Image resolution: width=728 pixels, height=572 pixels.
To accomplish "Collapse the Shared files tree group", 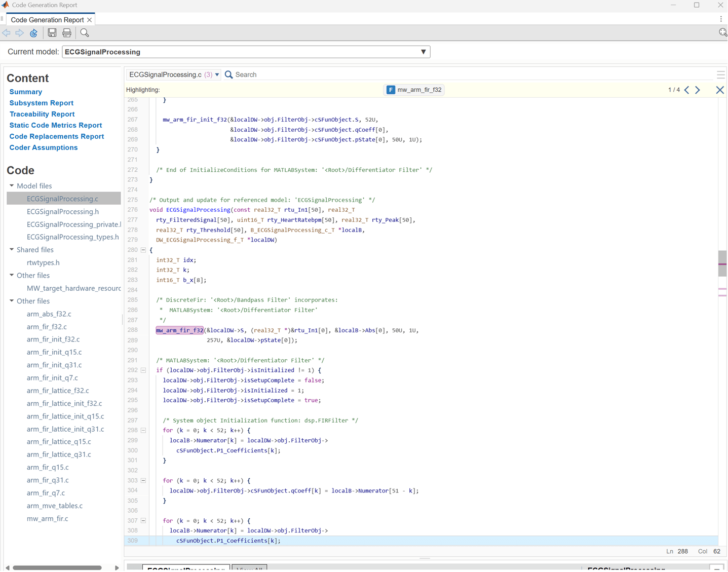I will tap(12, 250).
